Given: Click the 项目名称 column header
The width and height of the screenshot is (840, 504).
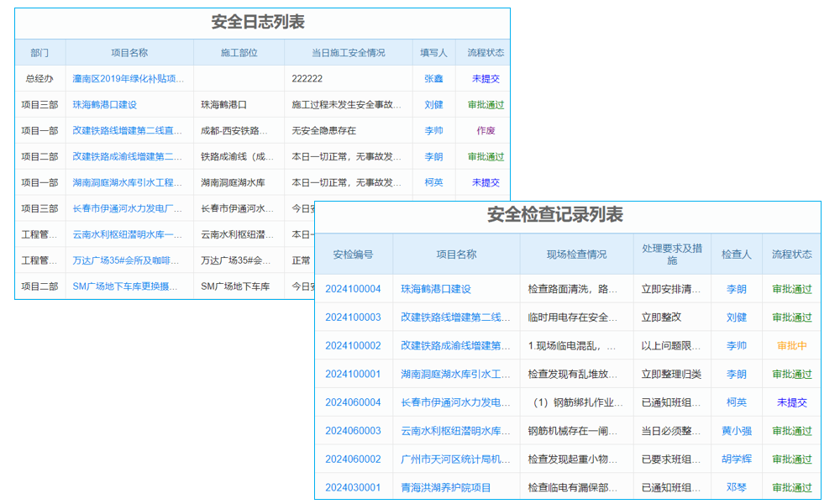Looking at the screenshot, I should pyautogui.click(x=130, y=52).
